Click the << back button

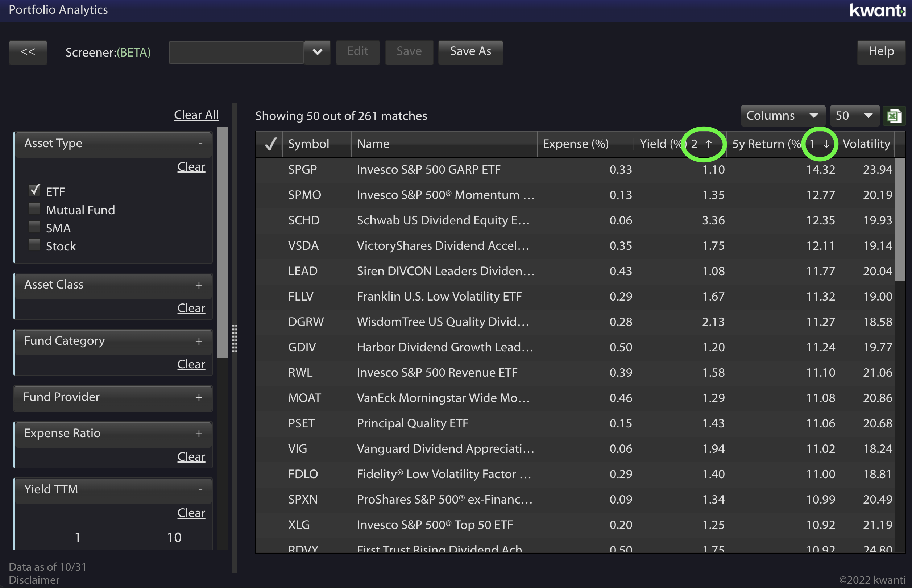click(x=28, y=52)
